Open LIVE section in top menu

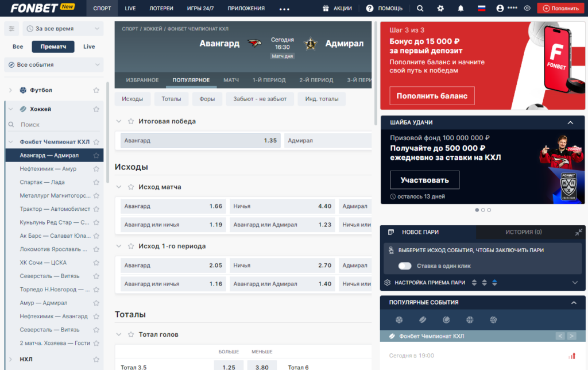click(130, 8)
